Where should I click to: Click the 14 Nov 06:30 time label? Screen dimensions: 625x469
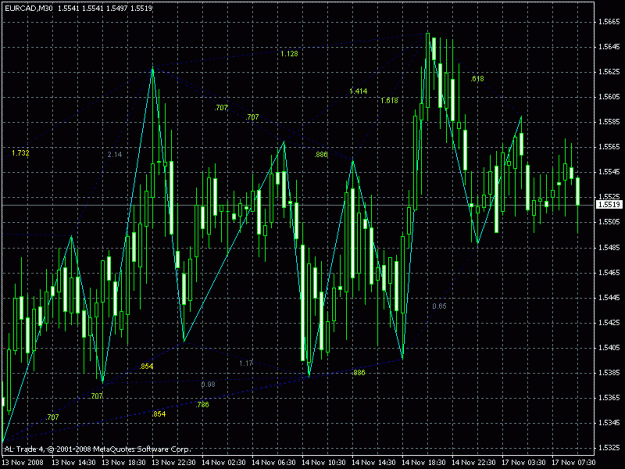273,463
